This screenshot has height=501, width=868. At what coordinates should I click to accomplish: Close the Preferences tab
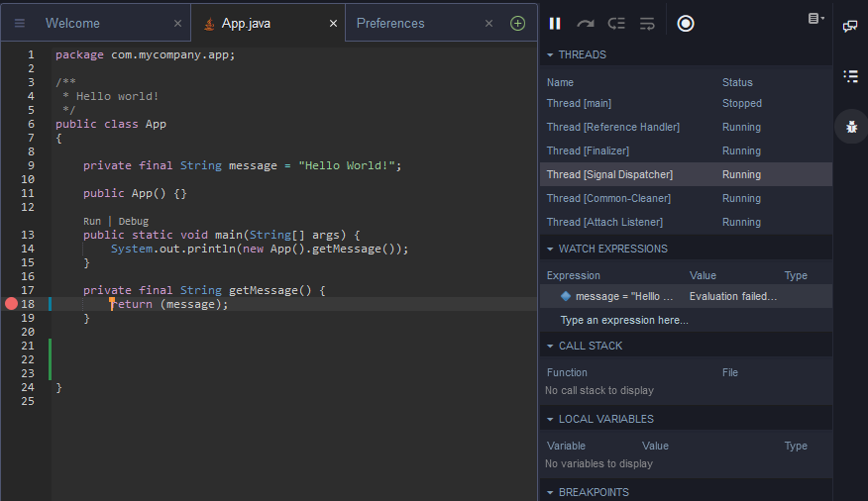point(488,23)
